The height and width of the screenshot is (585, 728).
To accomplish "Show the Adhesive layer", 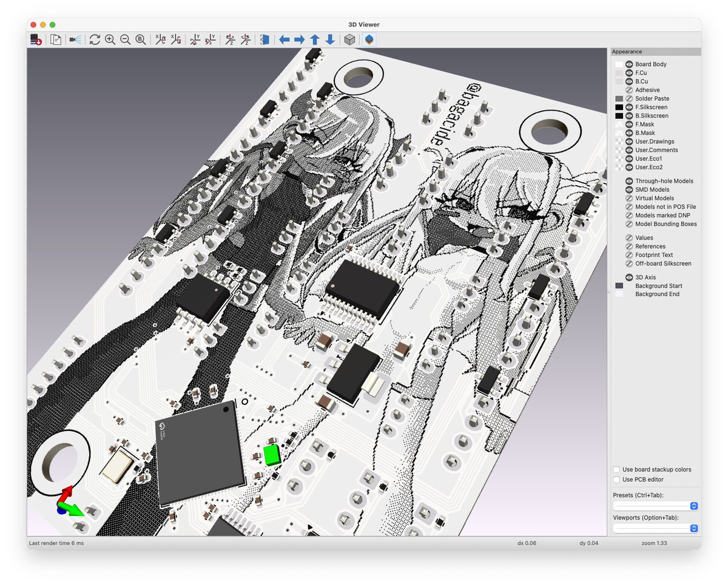I will pyautogui.click(x=629, y=90).
